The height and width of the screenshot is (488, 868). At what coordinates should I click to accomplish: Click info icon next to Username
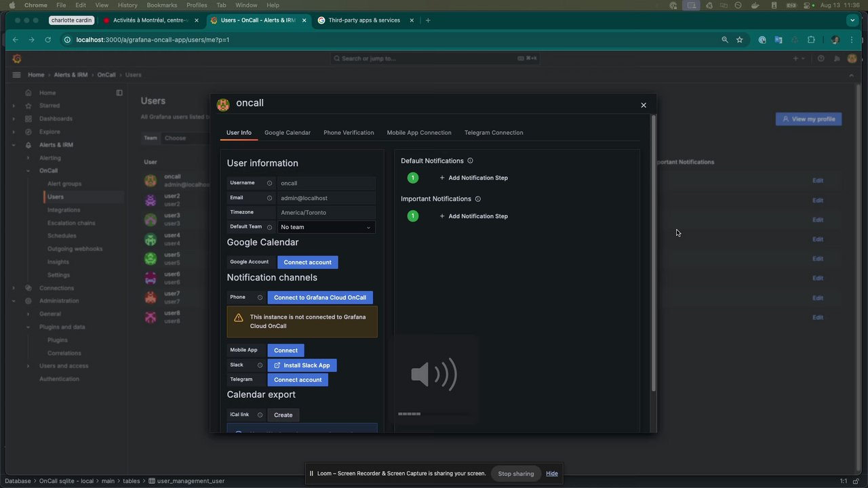[x=269, y=183]
